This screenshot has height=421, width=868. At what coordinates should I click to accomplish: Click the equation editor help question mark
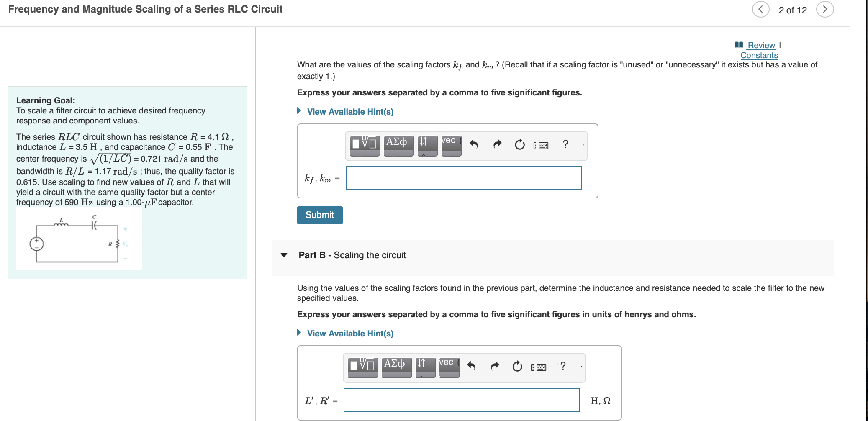pos(565,145)
